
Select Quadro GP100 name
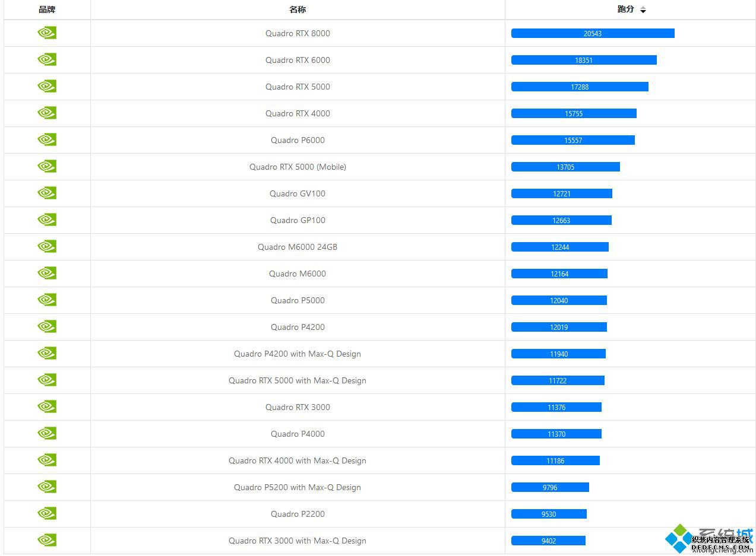tap(298, 220)
